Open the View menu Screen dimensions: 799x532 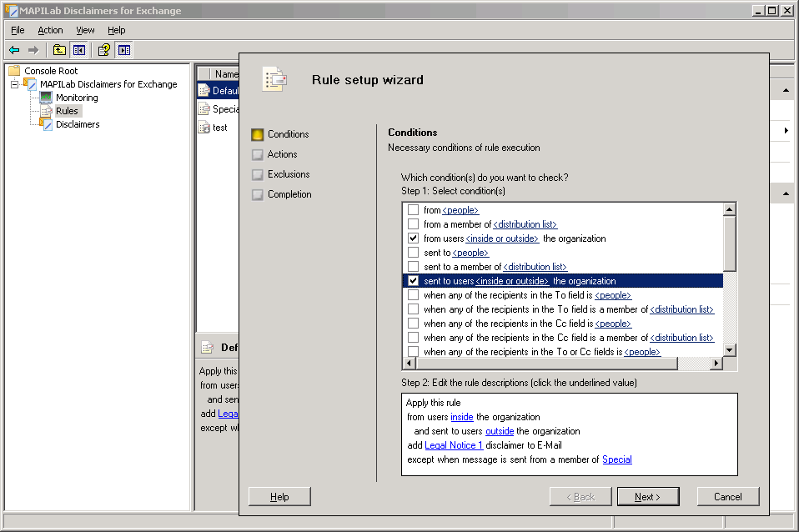pyautogui.click(x=85, y=30)
